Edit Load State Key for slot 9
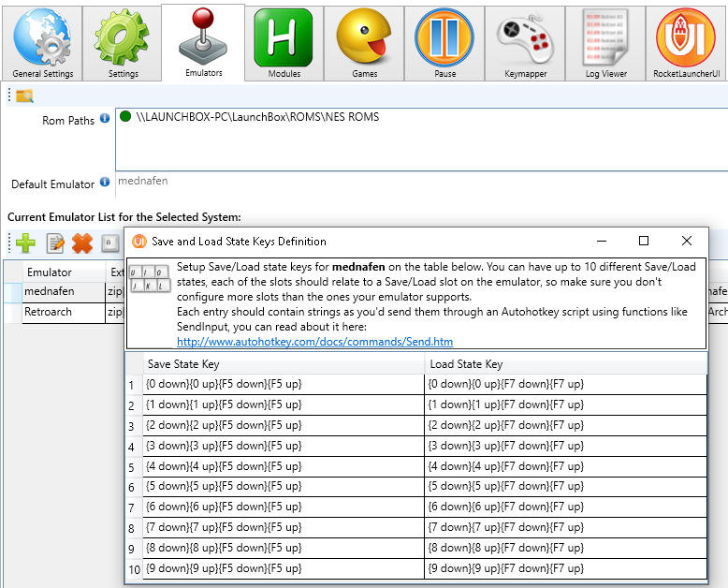The width and height of the screenshot is (728, 588). (566, 548)
